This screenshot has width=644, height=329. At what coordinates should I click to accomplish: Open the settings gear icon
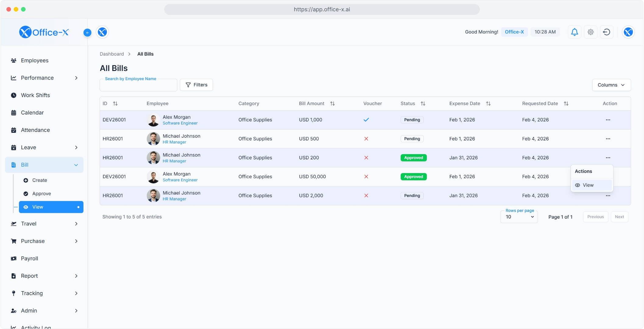pyautogui.click(x=590, y=32)
